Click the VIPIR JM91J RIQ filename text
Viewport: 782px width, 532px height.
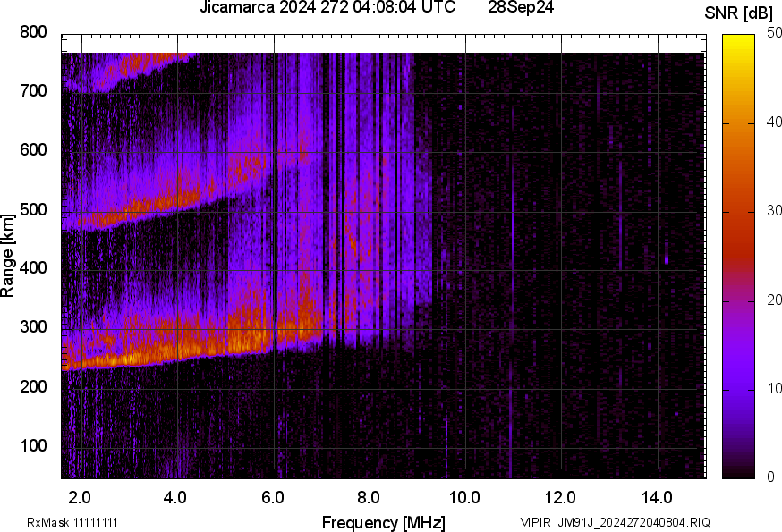(616, 522)
